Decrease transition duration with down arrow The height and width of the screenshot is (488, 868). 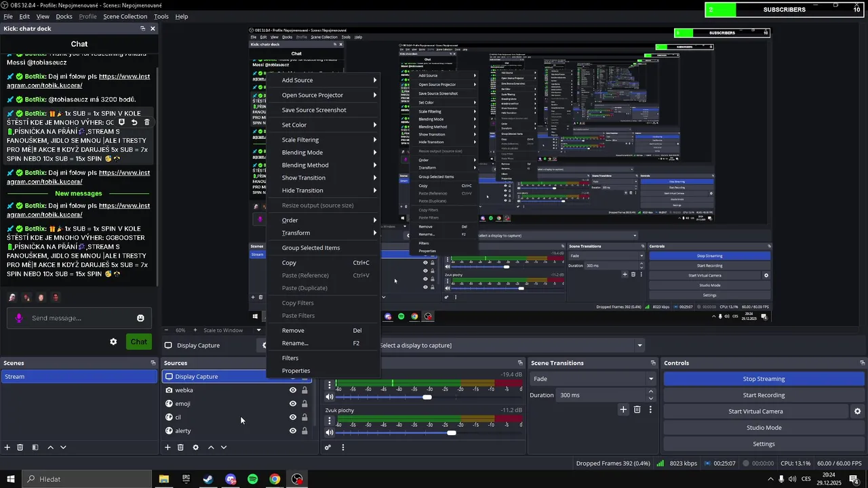(x=651, y=399)
